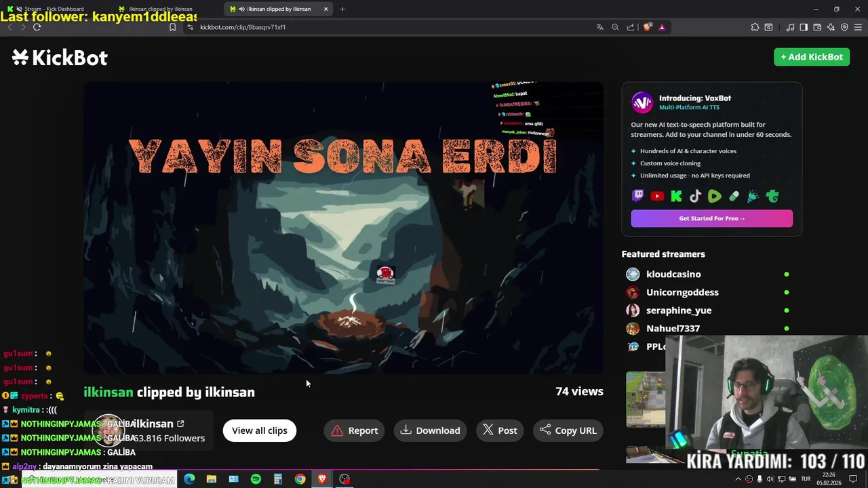Screen dimensions: 868x488
Task: Open browser extensions puzzle icon
Action: pyautogui.click(x=755, y=27)
